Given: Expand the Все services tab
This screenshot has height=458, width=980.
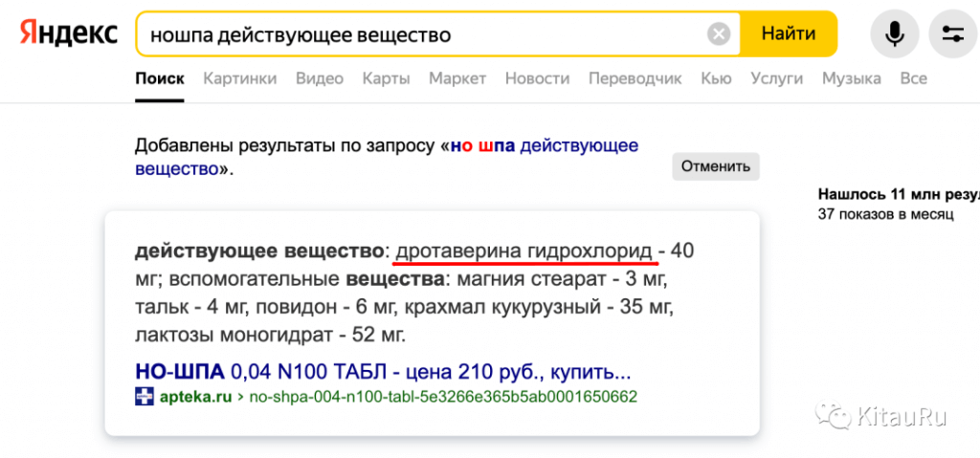Looking at the screenshot, I should (914, 78).
